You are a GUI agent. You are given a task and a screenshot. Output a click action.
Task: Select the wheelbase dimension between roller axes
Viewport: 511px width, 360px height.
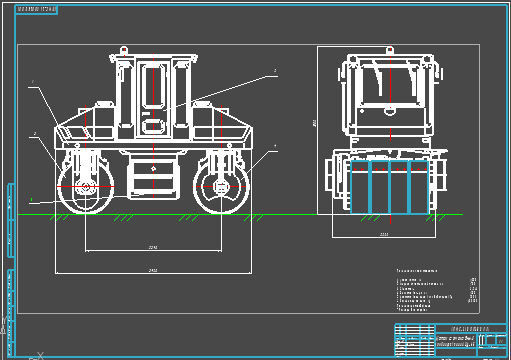tap(153, 248)
